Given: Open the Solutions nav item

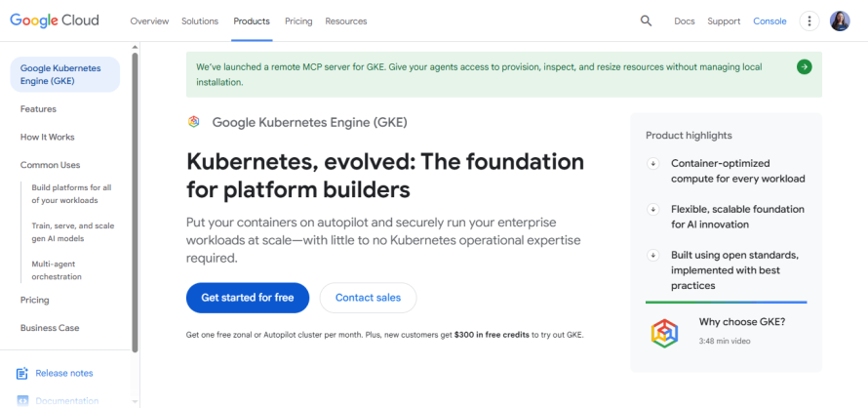Looking at the screenshot, I should (x=200, y=21).
